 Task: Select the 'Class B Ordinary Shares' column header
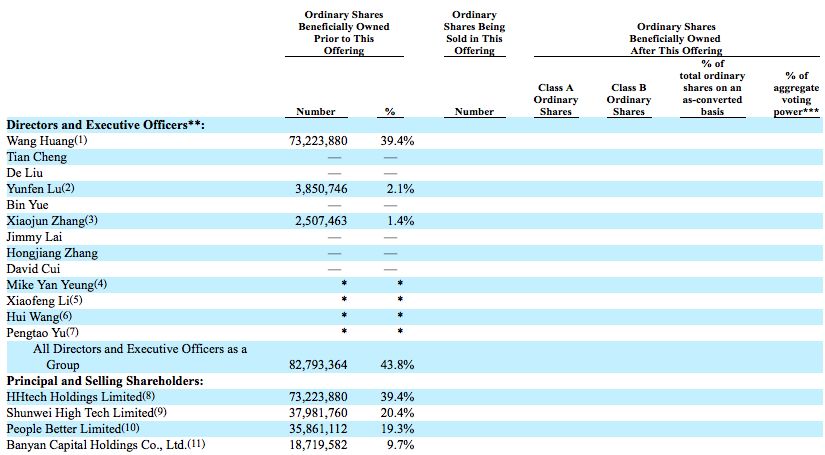click(x=629, y=99)
